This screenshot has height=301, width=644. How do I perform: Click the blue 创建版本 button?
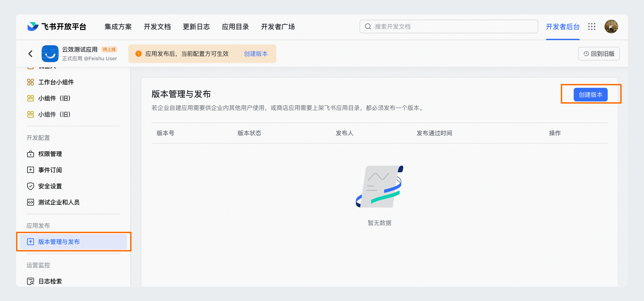point(591,95)
